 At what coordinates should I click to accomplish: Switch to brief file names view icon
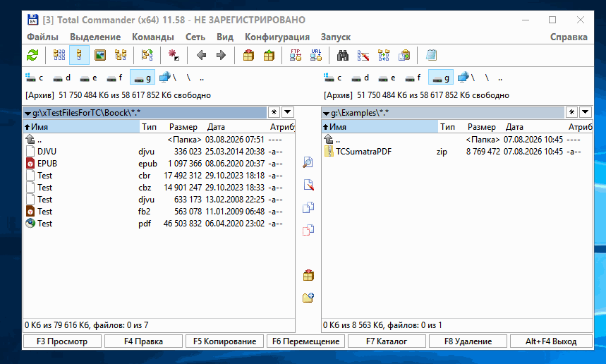(x=59, y=55)
